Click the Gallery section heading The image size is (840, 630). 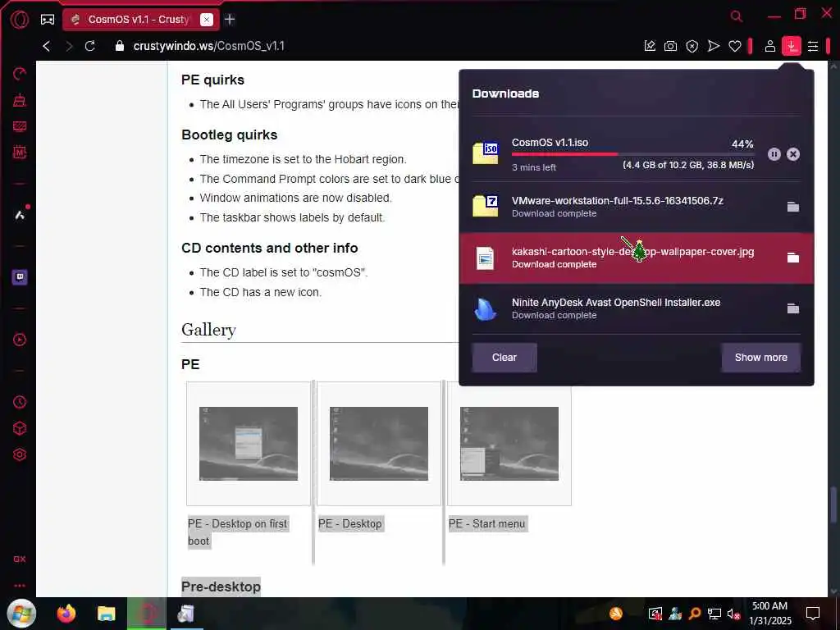208,330
